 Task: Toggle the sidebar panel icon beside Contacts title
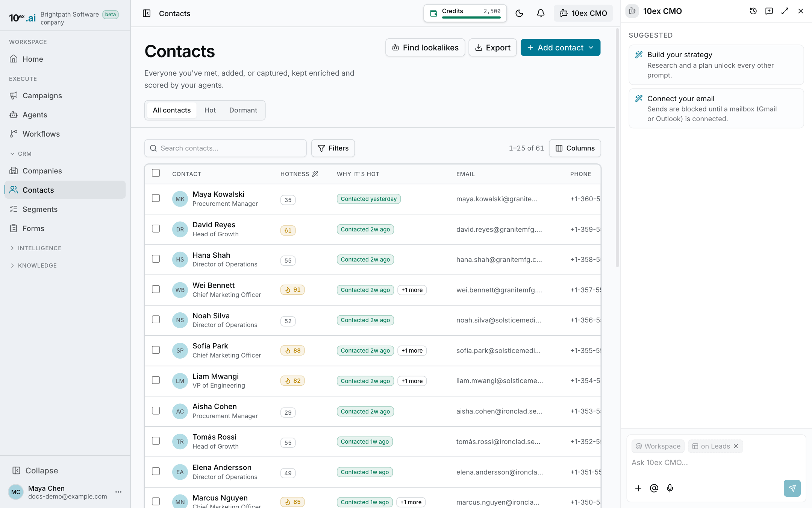click(147, 14)
